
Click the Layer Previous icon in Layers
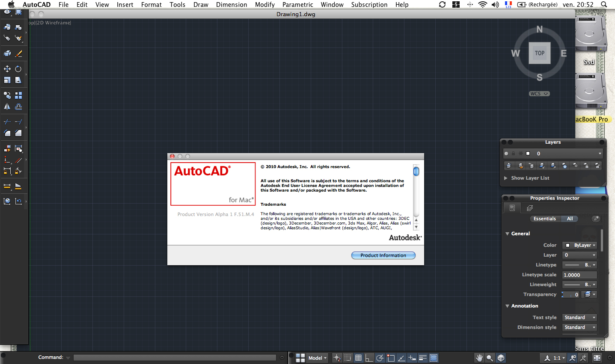pyautogui.click(x=532, y=166)
